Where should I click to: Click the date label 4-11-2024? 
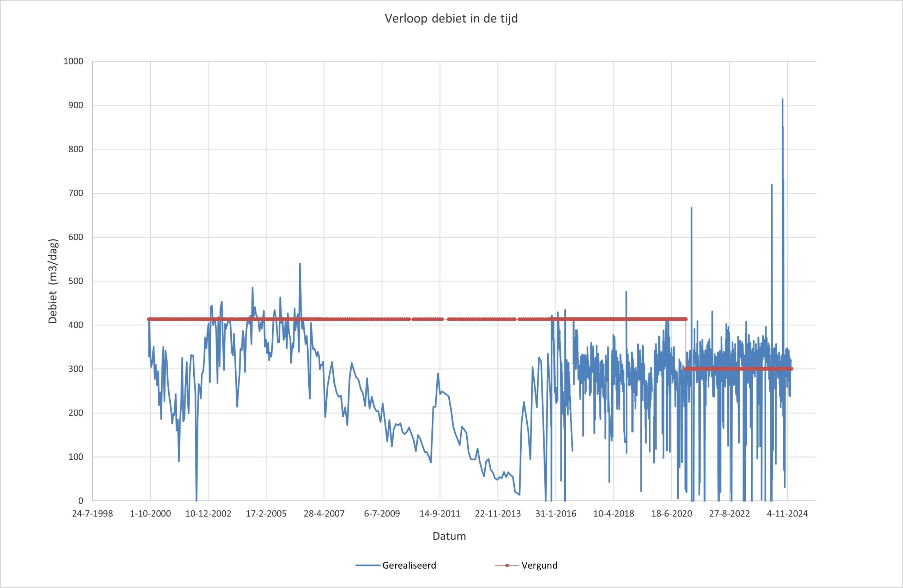787,514
